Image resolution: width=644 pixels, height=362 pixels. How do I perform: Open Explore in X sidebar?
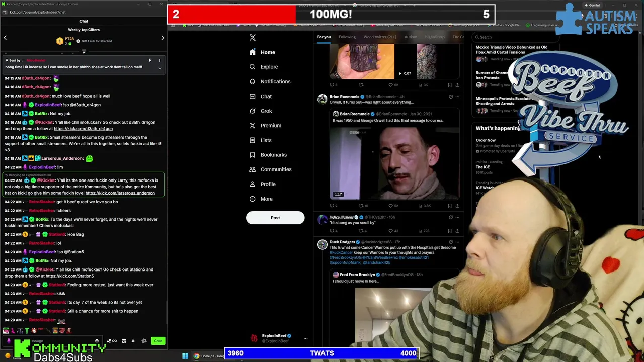point(264,67)
